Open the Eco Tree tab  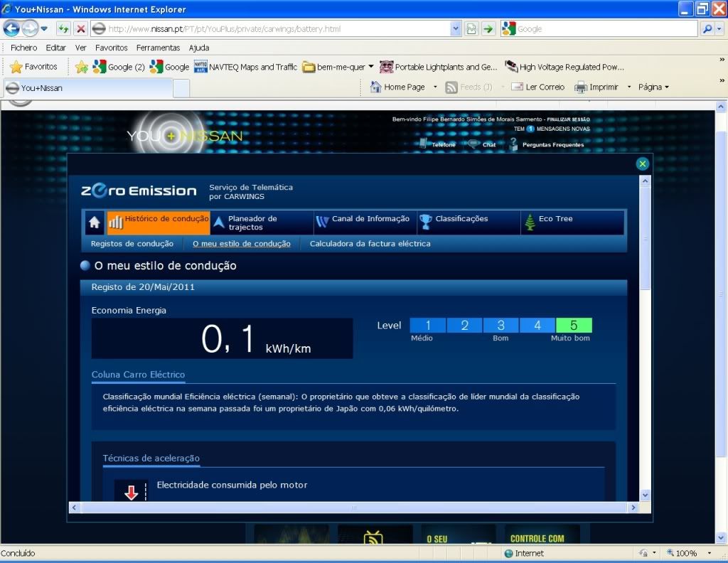point(572,222)
